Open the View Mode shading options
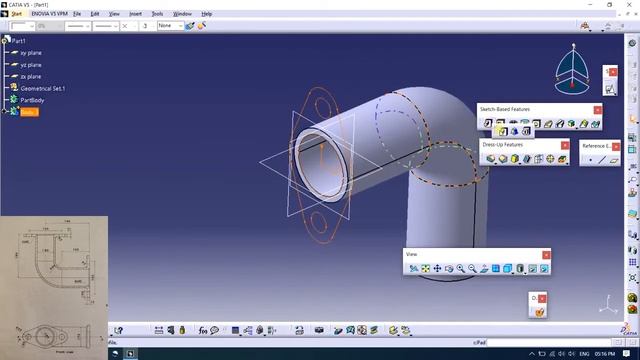The width and height of the screenshot is (640, 360). point(520,269)
